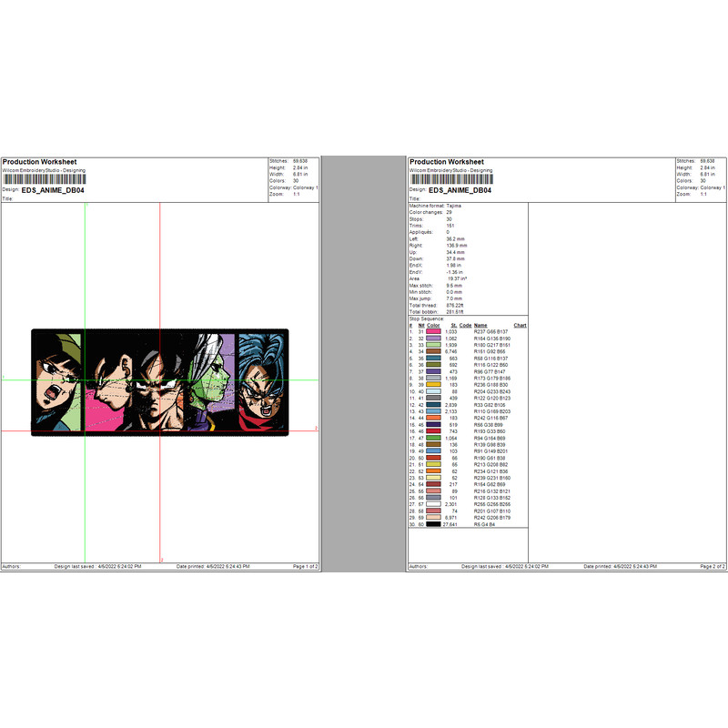
Task: Select the black swatch in stop sequence row 30
Action: coord(433,524)
